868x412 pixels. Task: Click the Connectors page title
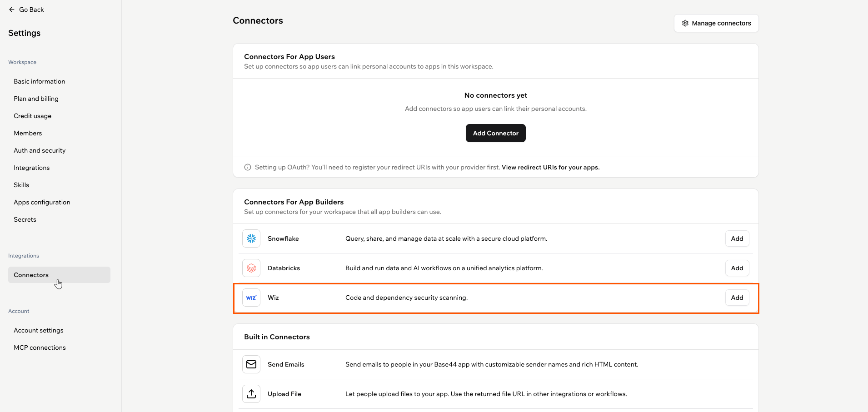(258, 20)
